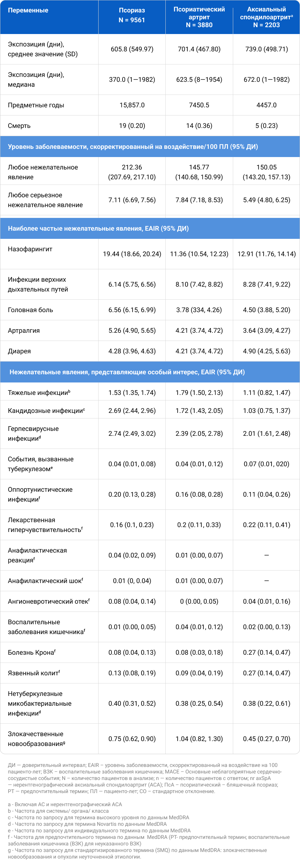Screen dimensions: 300x868
Task: Click the Смерть row label
Action: (19, 126)
